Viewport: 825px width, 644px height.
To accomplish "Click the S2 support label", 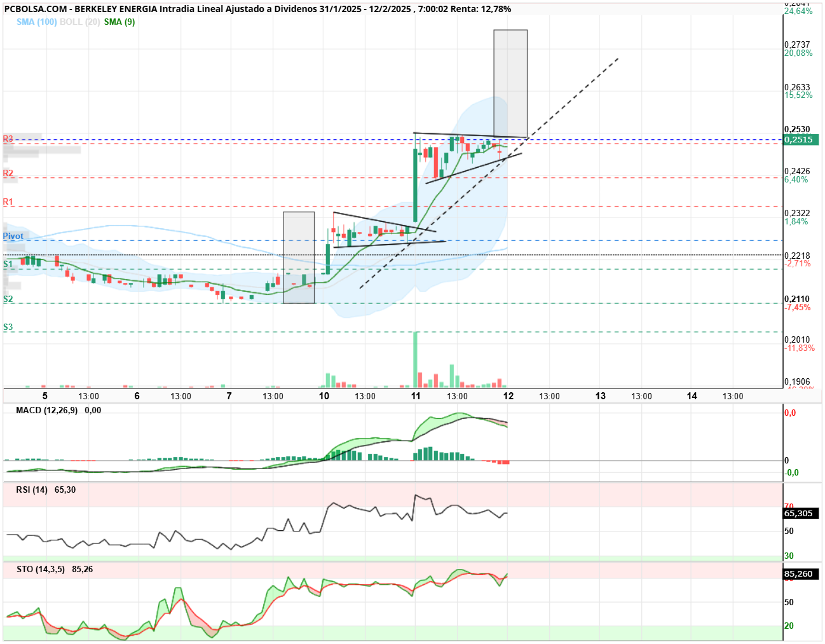I will 8,299.
